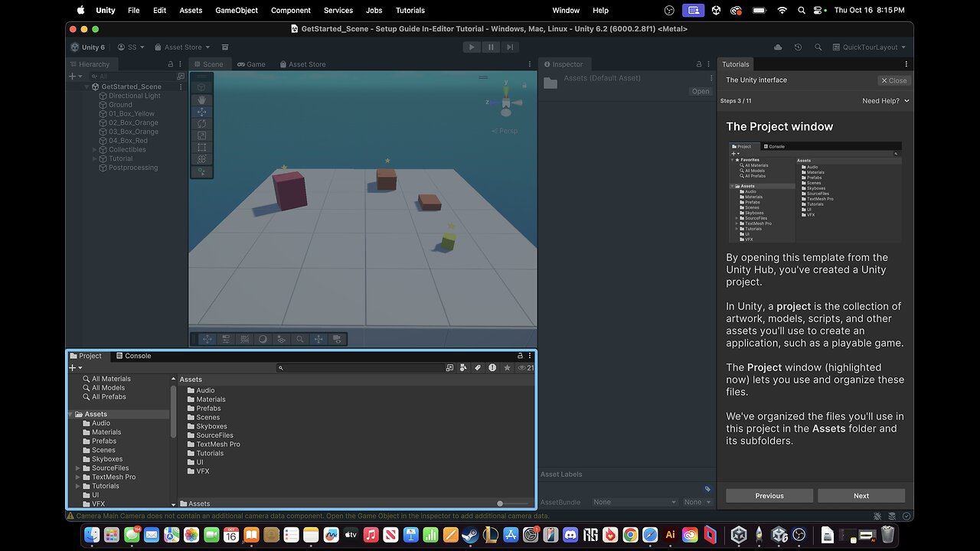Open the Project panel options menu

[x=530, y=356]
